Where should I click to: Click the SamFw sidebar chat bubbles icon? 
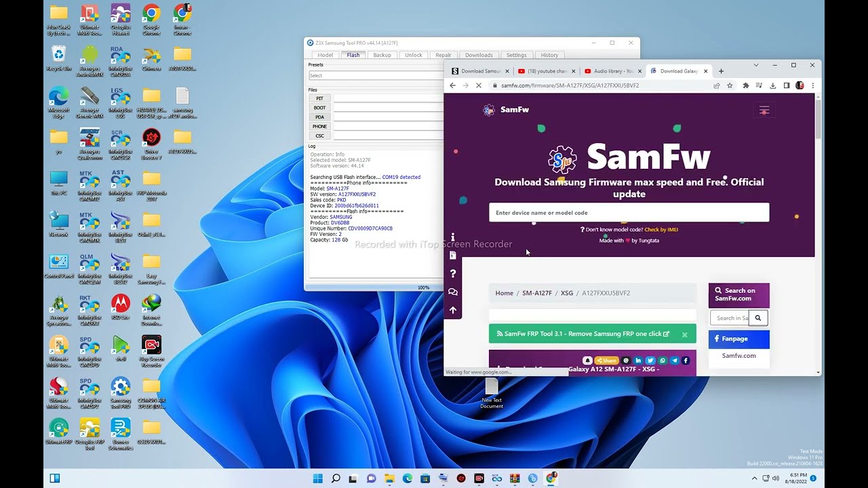pos(453,292)
